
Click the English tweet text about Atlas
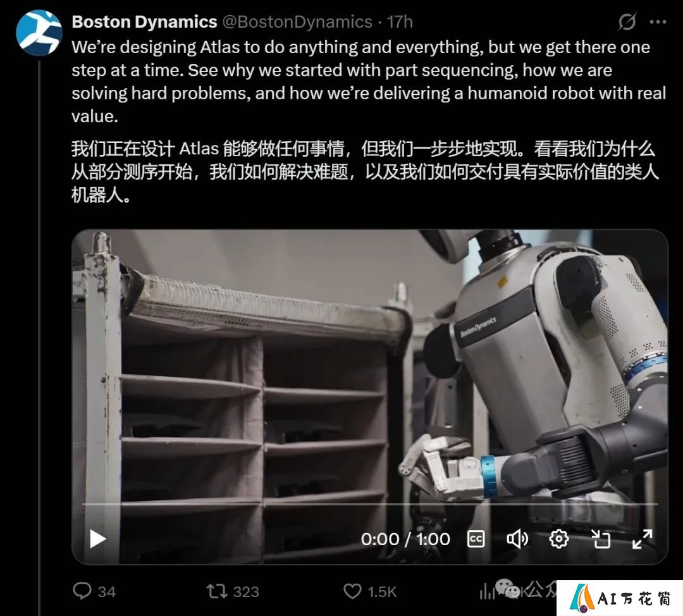coord(369,82)
